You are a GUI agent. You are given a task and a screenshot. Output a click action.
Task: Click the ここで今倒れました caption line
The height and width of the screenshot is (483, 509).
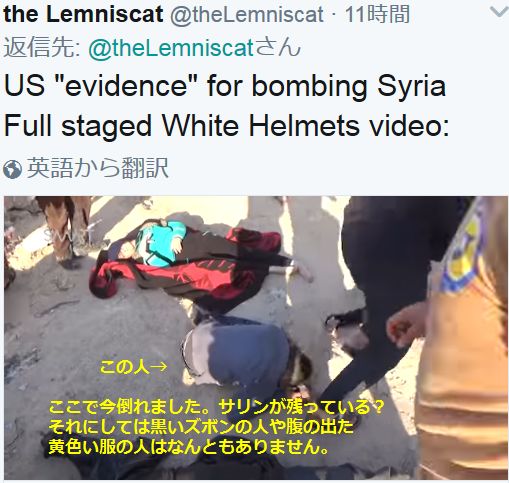click(x=217, y=407)
